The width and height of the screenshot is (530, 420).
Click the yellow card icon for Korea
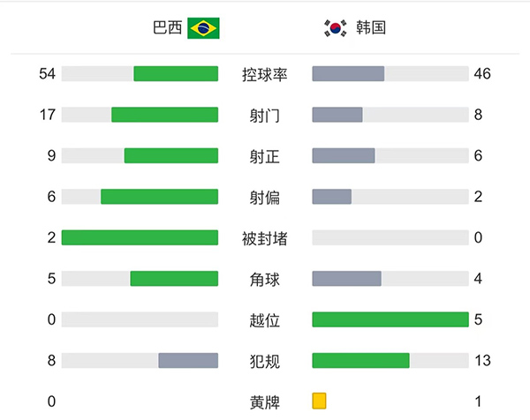pyautogui.click(x=319, y=401)
